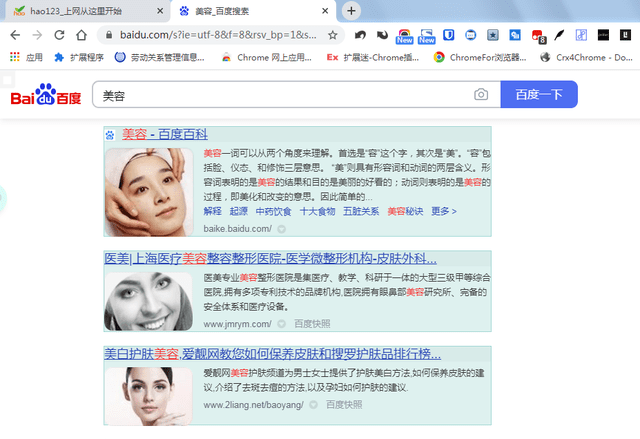Click rainbow extension icon with New badge
Image resolution: width=640 pixels, height=439 pixels.
click(404, 36)
